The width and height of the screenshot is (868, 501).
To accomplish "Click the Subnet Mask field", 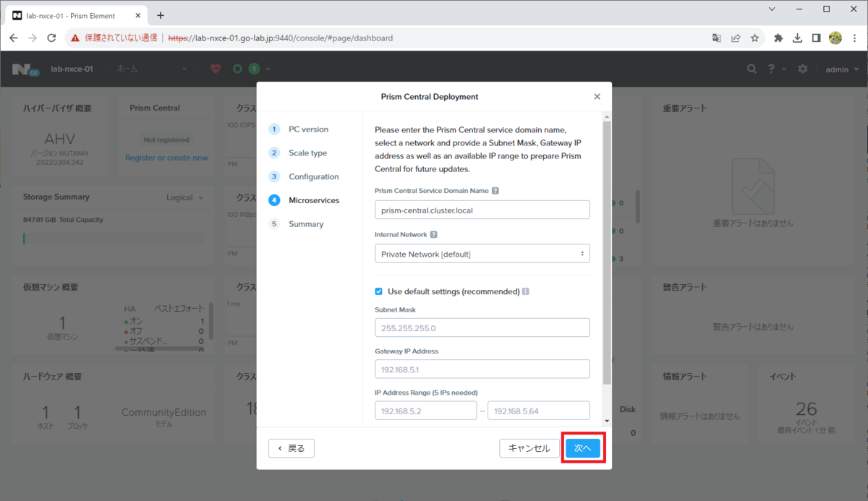I will 482,327.
